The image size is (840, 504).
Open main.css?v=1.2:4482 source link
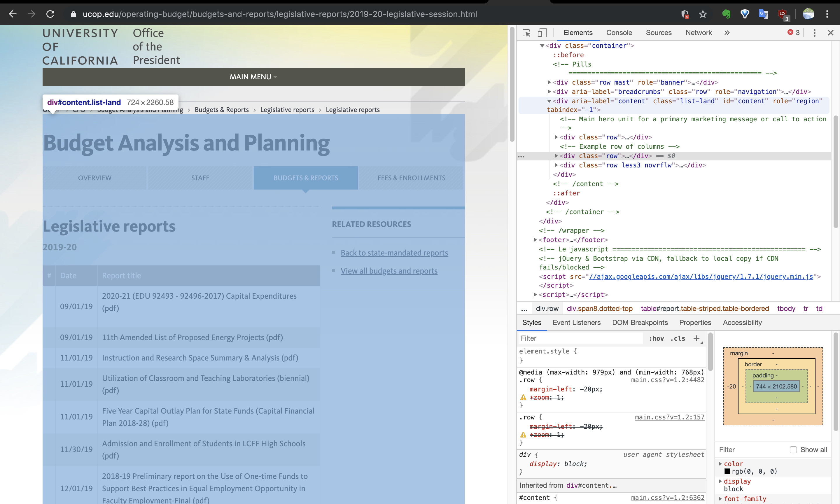668,380
